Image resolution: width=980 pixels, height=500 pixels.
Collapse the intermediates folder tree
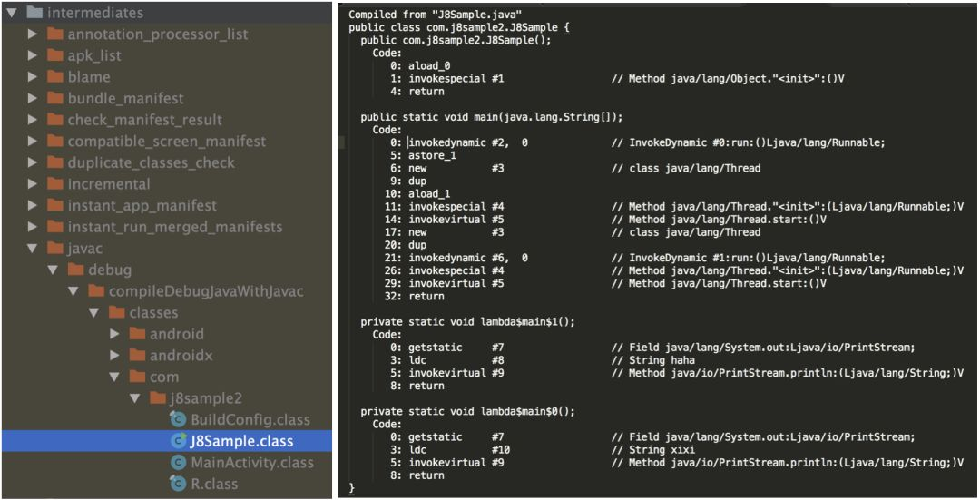pyautogui.click(x=11, y=13)
